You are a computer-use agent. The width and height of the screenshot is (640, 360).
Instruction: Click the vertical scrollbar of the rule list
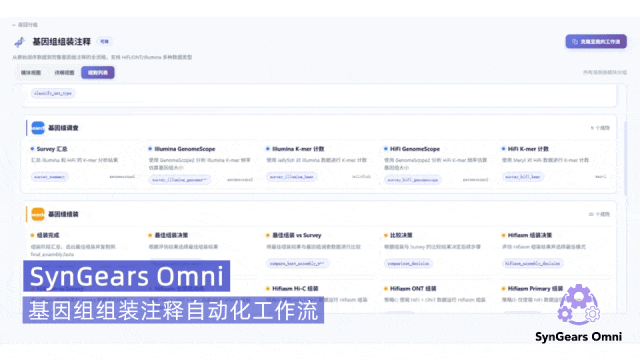[626, 159]
